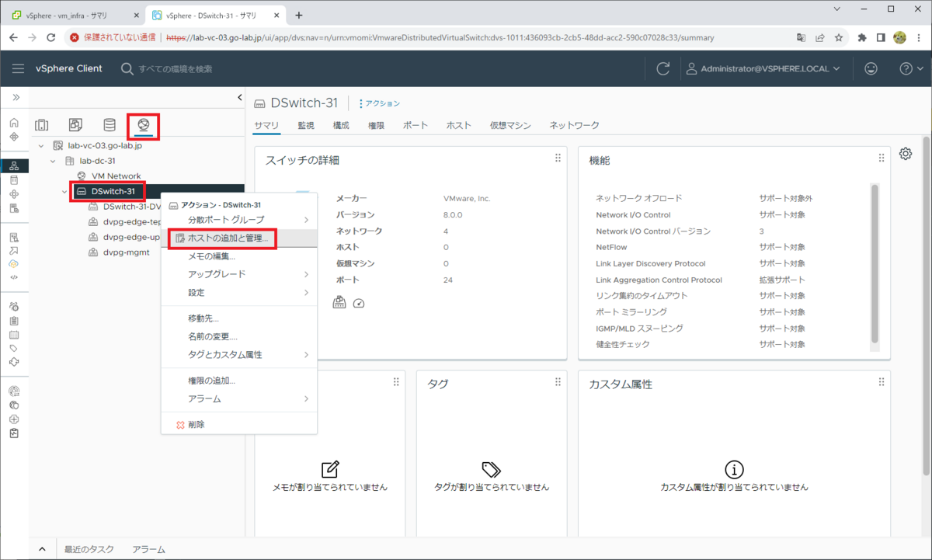The width and height of the screenshot is (932, 560).
Task: Switch to ネットワーク tab
Action: [574, 125]
